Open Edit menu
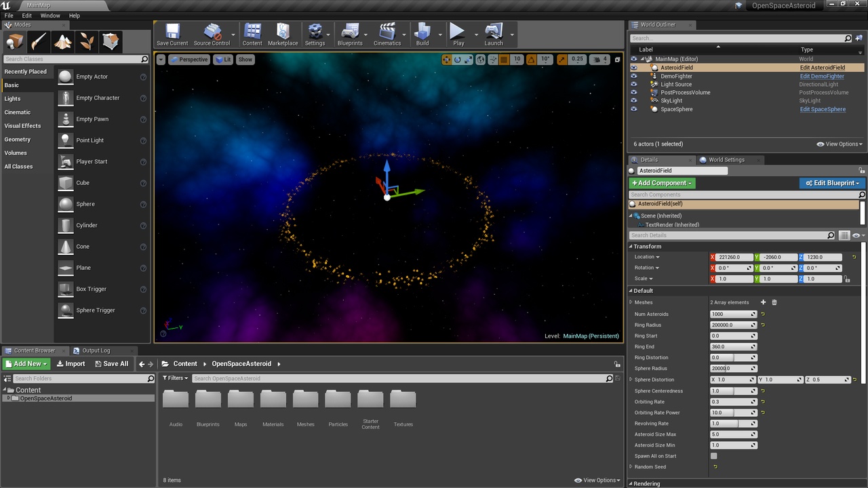 tap(27, 16)
